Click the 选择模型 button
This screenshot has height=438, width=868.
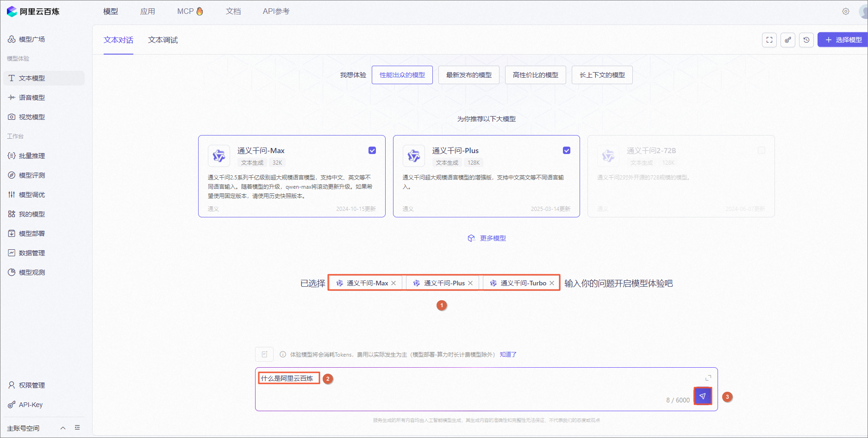(x=843, y=40)
